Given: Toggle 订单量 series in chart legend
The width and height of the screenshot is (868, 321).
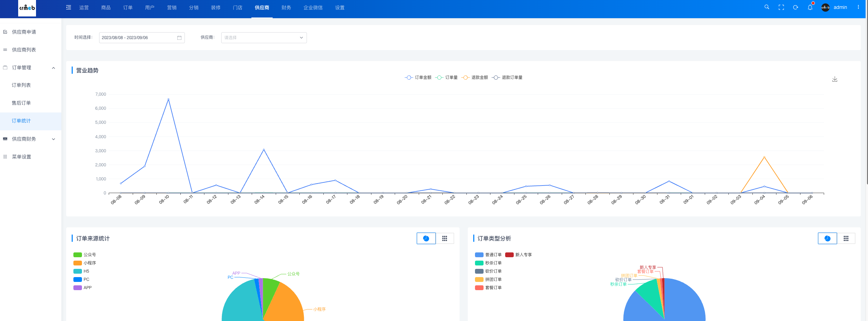Looking at the screenshot, I should pos(447,78).
